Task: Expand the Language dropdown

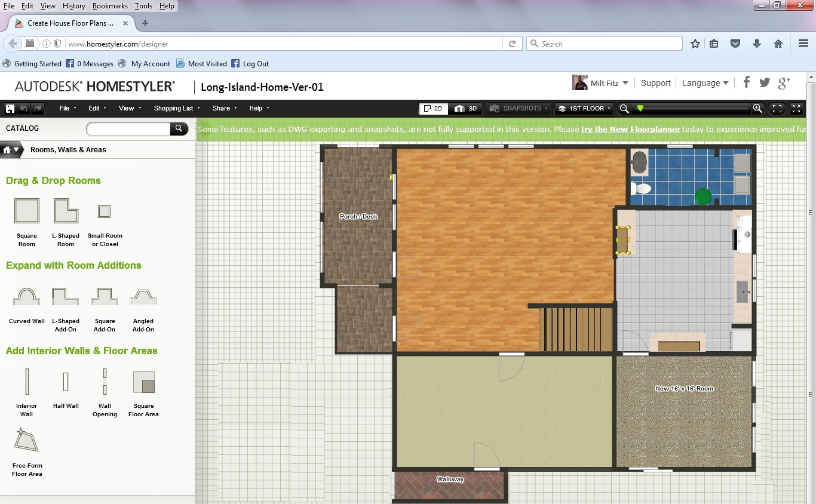Action: (705, 83)
